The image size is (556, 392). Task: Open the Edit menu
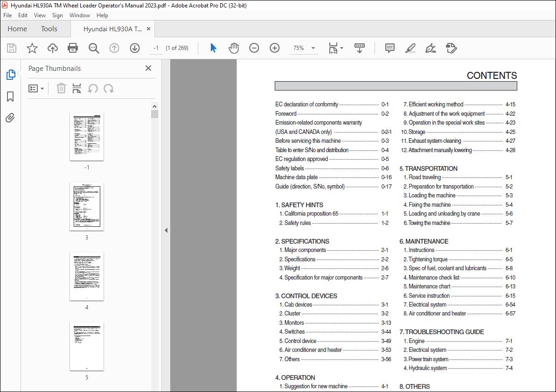coord(23,15)
